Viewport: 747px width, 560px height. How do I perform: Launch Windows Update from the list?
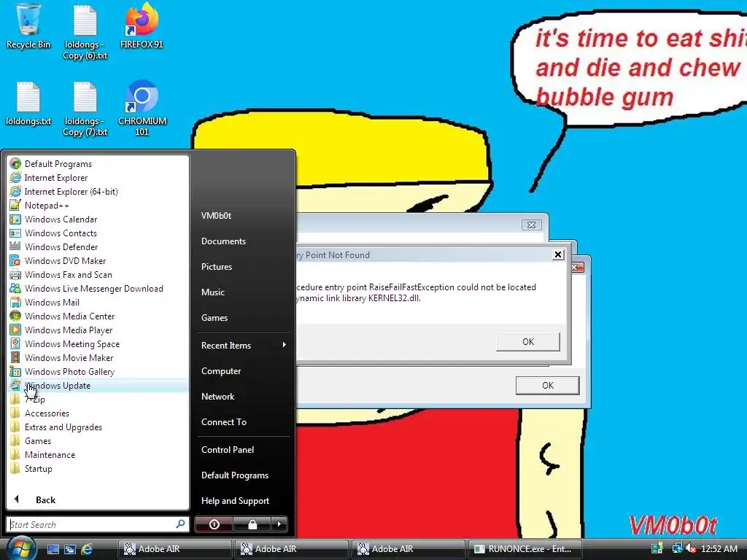pos(98,385)
